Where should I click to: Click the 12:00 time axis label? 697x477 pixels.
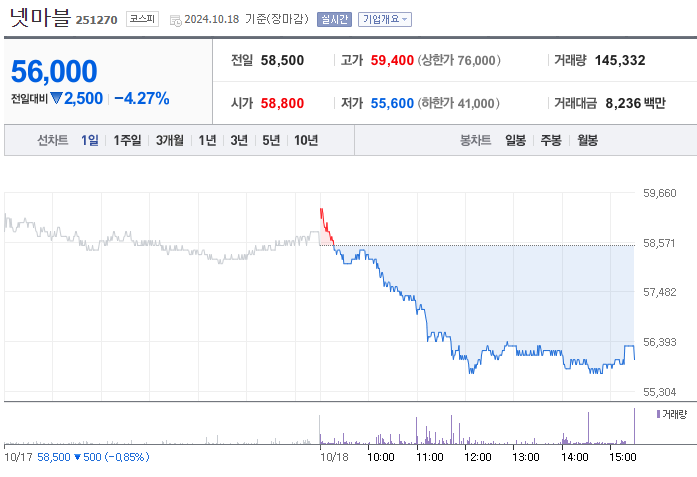(x=478, y=457)
